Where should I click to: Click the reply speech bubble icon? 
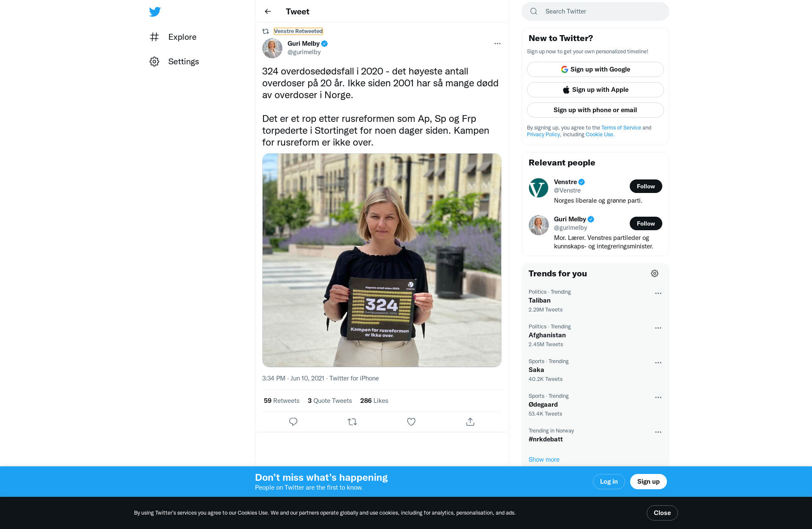pyautogui.click(x=293, y=422)
